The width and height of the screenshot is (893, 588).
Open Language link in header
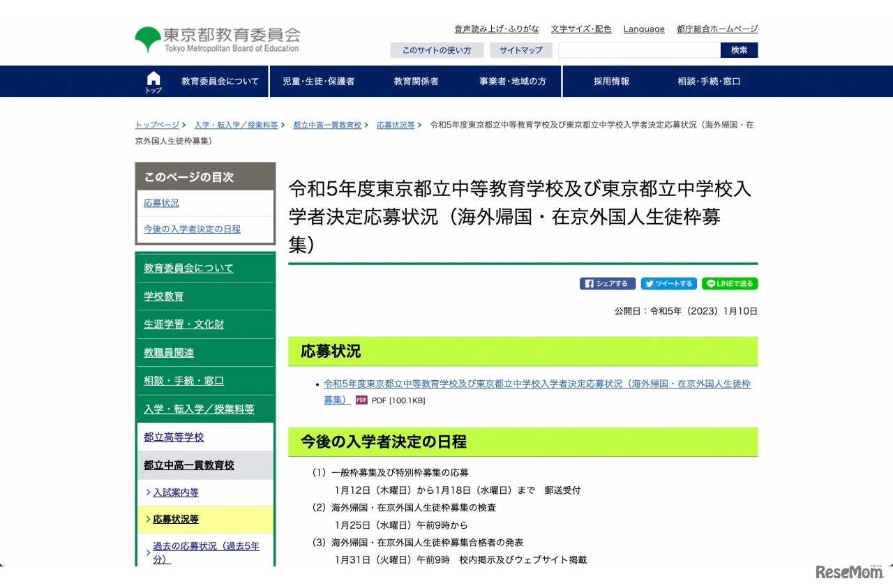point(644,29)
